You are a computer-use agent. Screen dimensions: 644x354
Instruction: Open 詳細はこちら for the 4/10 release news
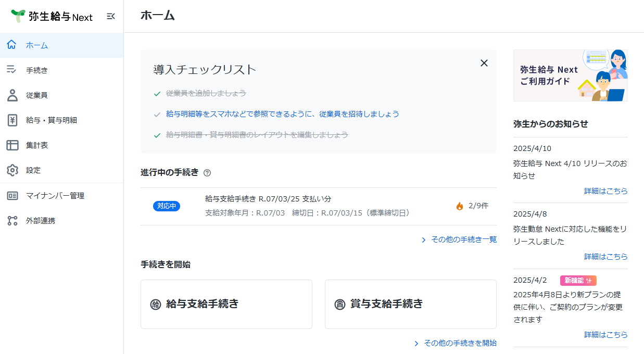(x=605, y=191)
